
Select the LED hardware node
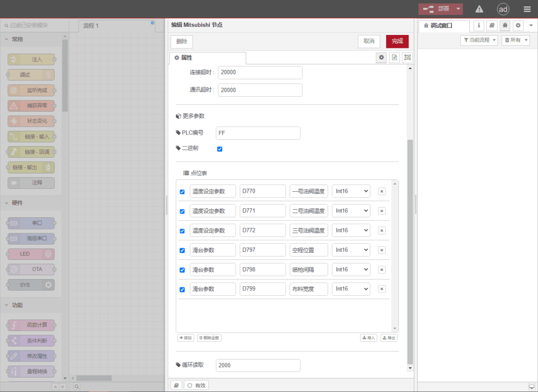click(x=30, y=254)
